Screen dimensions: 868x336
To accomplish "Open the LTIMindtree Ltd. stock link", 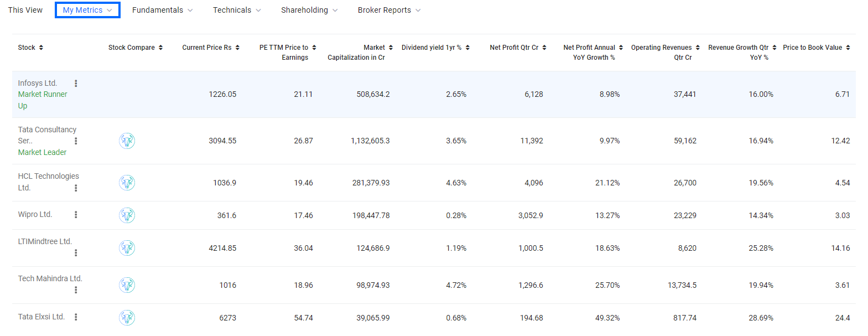I will pos(45,241).
